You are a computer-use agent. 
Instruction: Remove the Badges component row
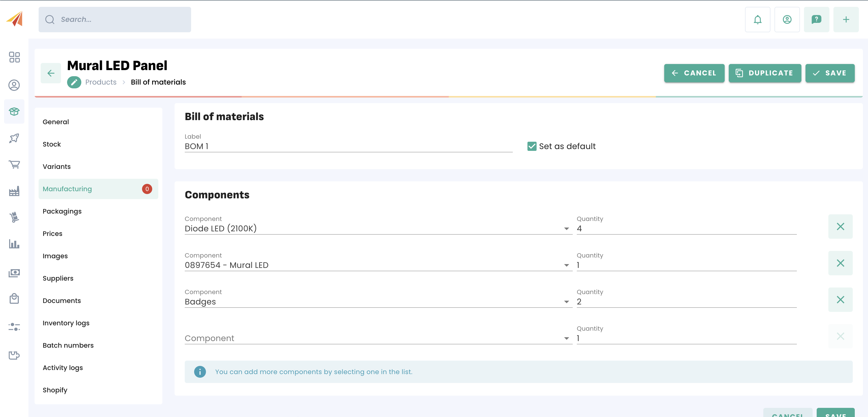point(840,299)
